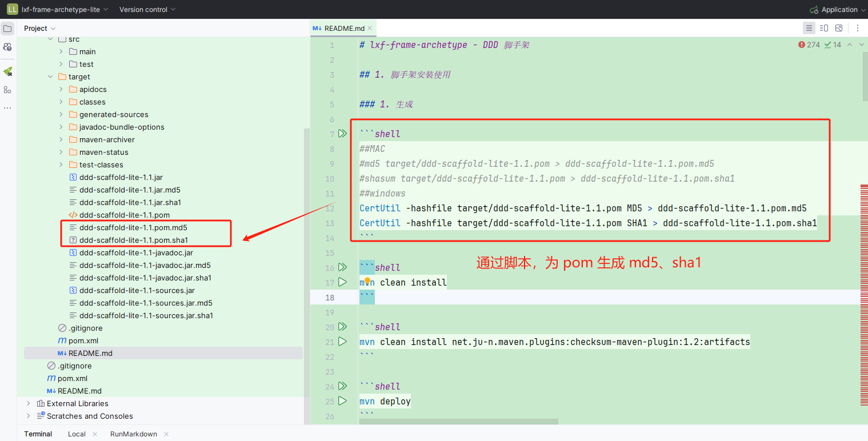This screenshot has width=868, height=441.
Task: Click the 274 errors indicator
Action: pyautogui.click(x=809, y=45)
